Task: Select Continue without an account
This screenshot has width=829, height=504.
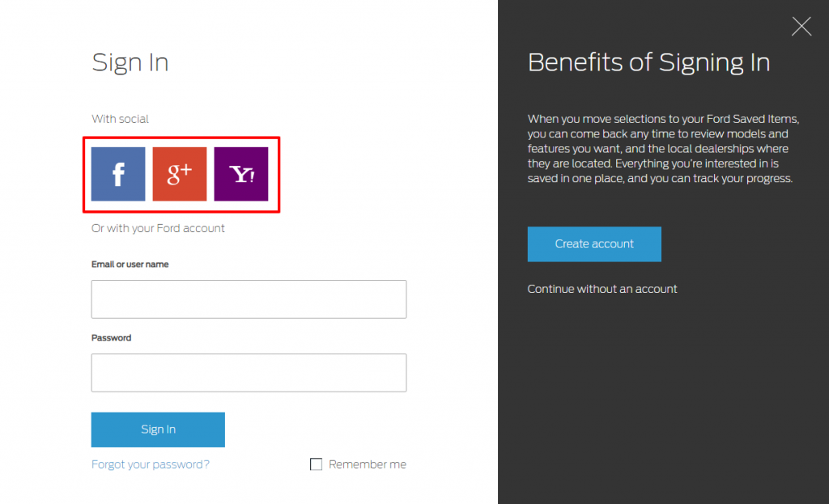Action: tap(602, 288)
